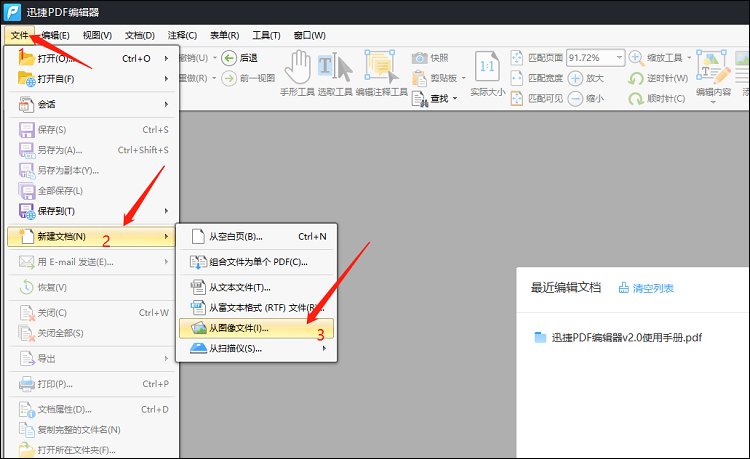This screenshot has height=459, width=750.
Task: Expand the 新建文档(N) submenu
Action: point(91,237)
